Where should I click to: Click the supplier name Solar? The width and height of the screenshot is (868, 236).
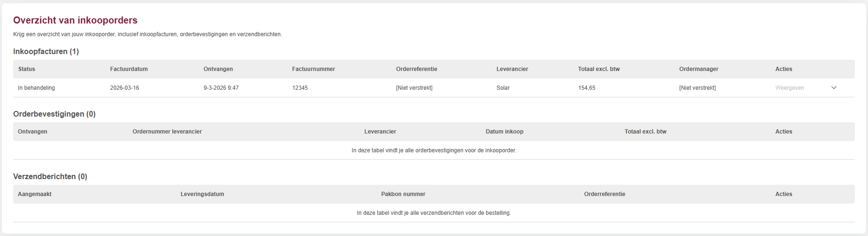(x=503, y=88)
